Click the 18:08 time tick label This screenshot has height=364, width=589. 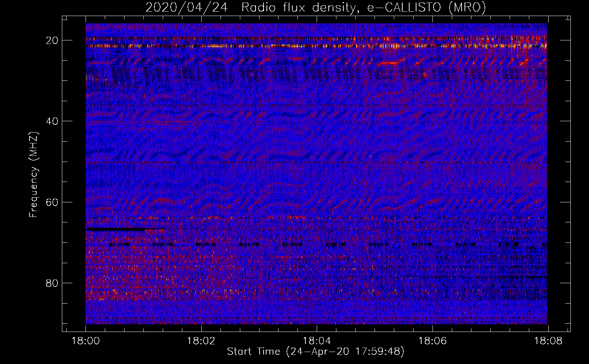[x=548, y=341]
